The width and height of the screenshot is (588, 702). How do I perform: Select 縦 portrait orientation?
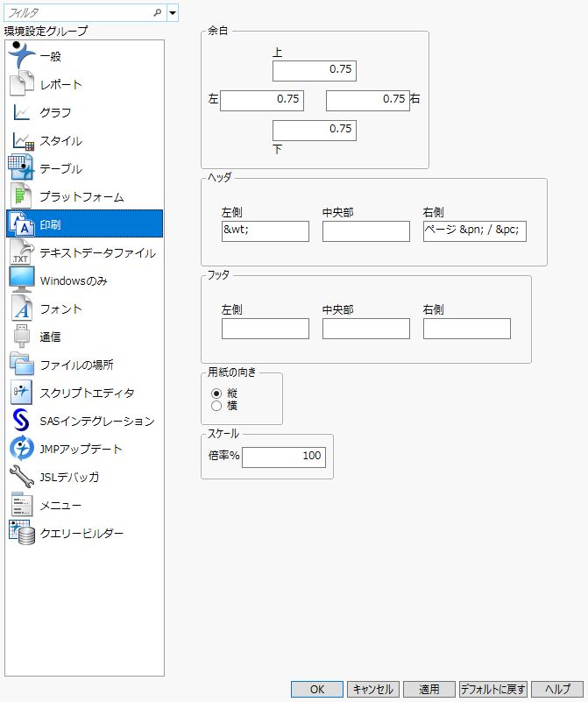(x=216, y=394)
